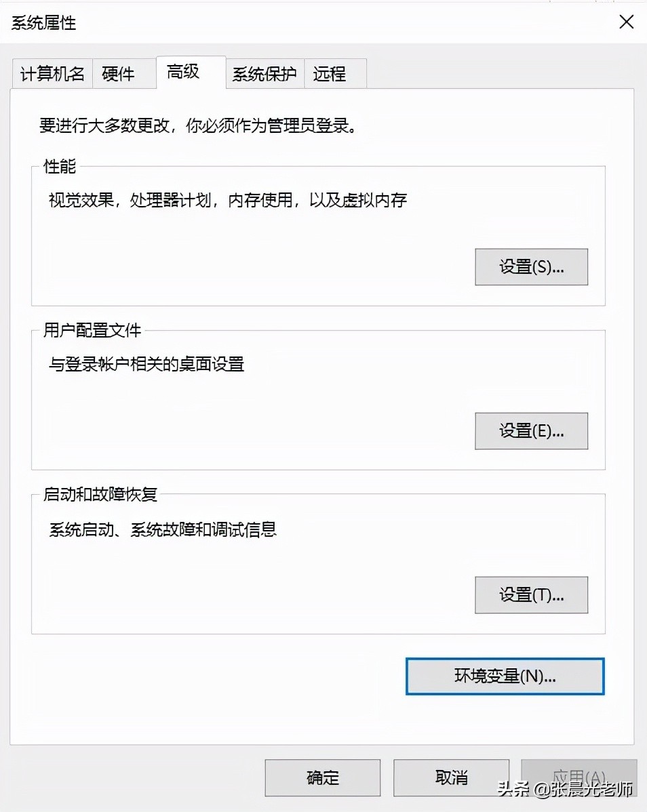Cancel out of System Properties

point(451,777)
